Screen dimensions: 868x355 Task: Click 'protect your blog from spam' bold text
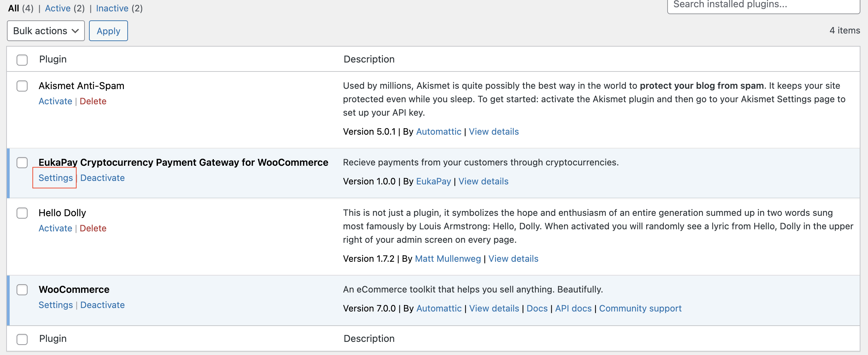tap(702, 86)
